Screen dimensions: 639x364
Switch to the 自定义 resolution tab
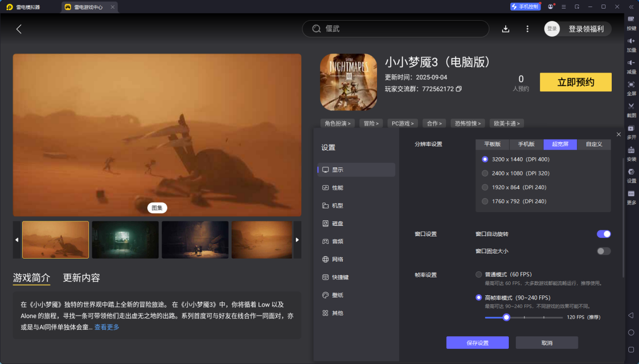pyautogui.click(x=594, y=144)
